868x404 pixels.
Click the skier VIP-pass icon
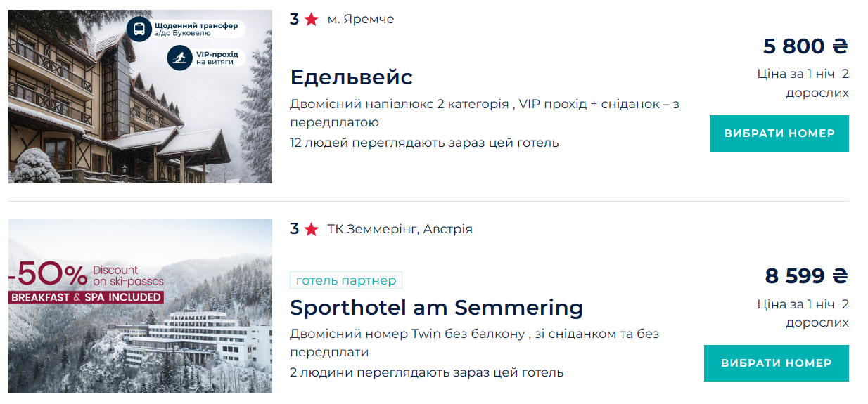click(x=180, y=58)
